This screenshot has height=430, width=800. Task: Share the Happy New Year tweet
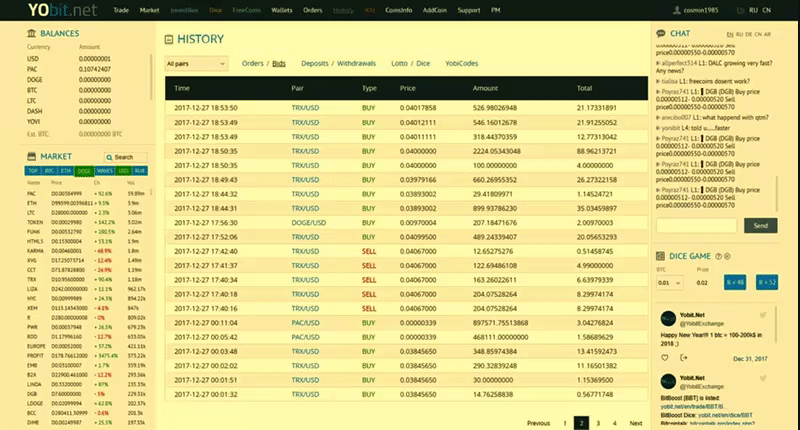[x=684, y=358]
